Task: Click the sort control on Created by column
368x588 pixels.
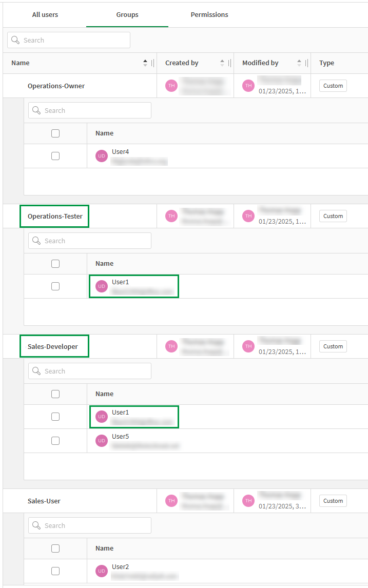Action: (221, 63)
